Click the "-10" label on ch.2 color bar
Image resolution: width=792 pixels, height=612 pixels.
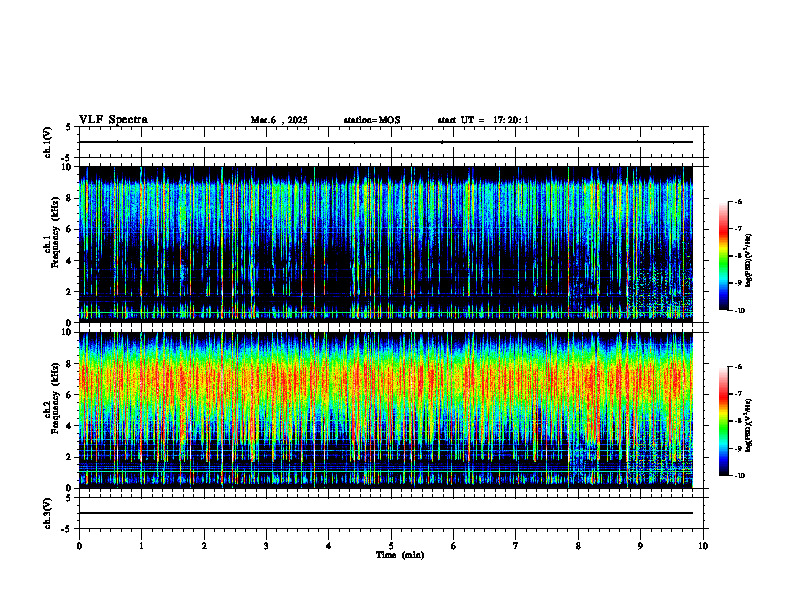click(740, 475)
